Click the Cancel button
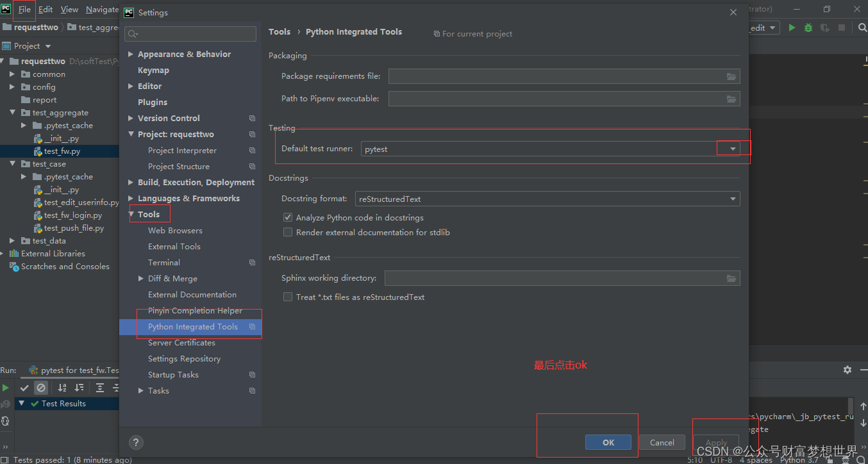The width and height of the screenshot is (868, 464). coord(662,442)
